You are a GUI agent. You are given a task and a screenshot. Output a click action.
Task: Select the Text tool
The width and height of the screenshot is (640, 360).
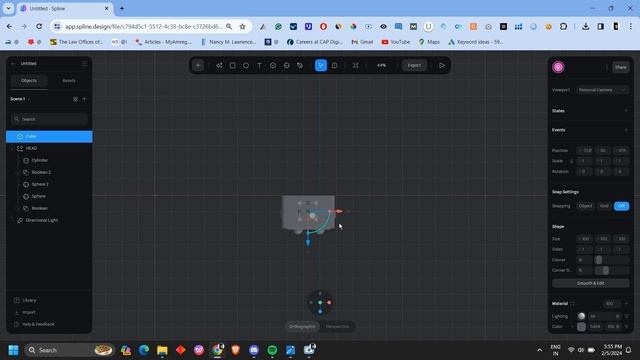coord(260,65)
